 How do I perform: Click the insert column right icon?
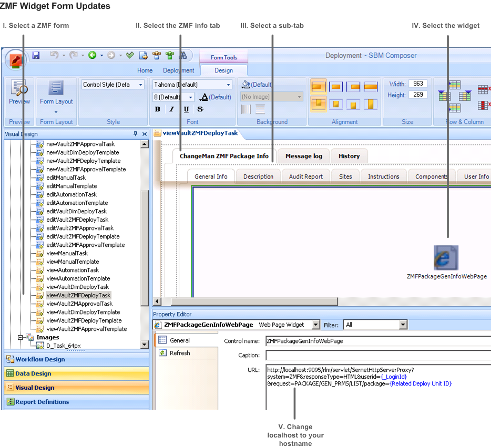[x=465, y=96]
